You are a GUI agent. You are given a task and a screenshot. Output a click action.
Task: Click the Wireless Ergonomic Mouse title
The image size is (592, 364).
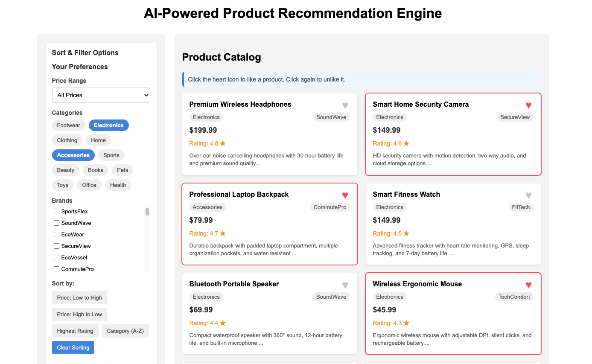click(417, 284)
